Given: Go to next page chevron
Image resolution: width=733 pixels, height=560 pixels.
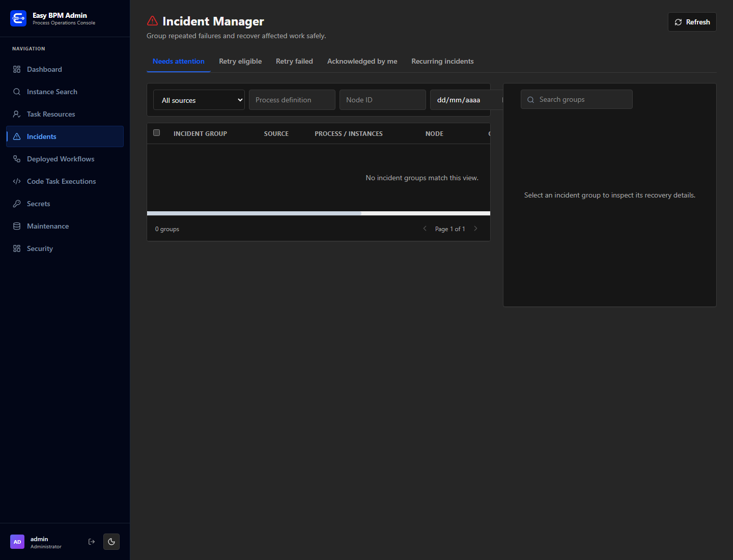Looking at the screenshot, I should pyautogui.click(x=476, y=229).
